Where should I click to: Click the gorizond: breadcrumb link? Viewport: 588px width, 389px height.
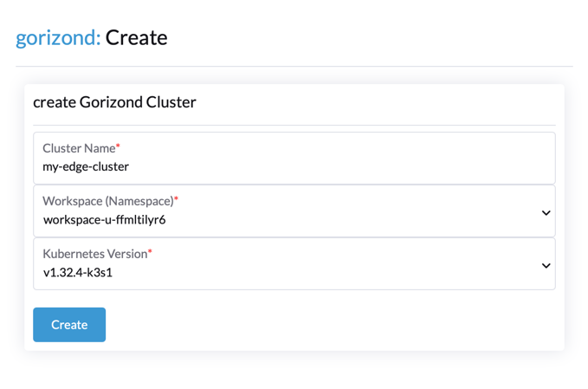(x=58, y=38)
